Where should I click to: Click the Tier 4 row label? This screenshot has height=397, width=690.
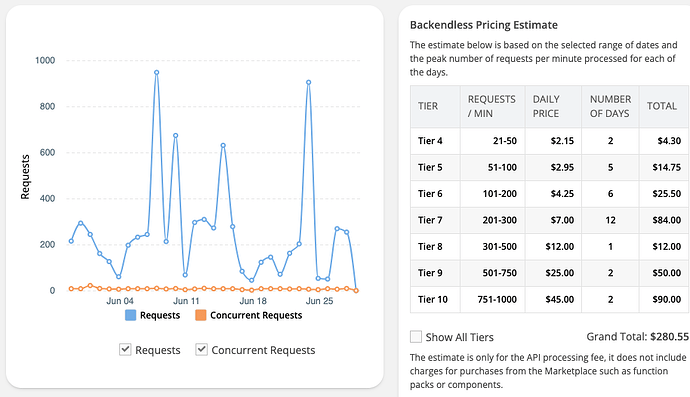pyautogui.click(x=430, y=141)
